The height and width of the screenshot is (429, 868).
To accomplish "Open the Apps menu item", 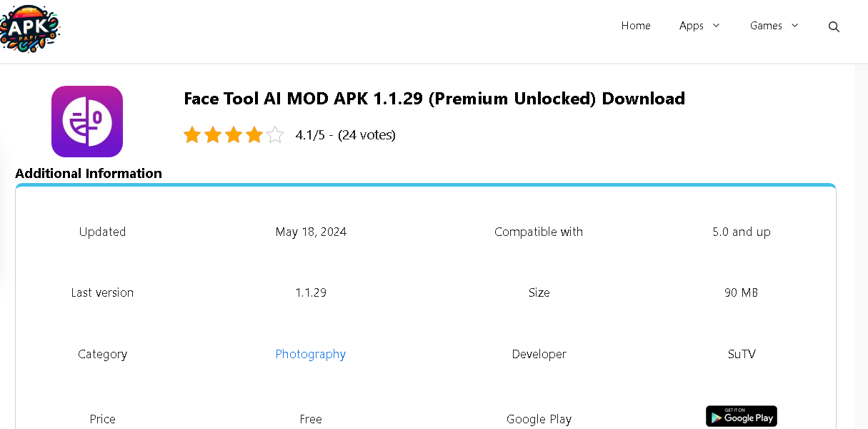I will (692, 26).
